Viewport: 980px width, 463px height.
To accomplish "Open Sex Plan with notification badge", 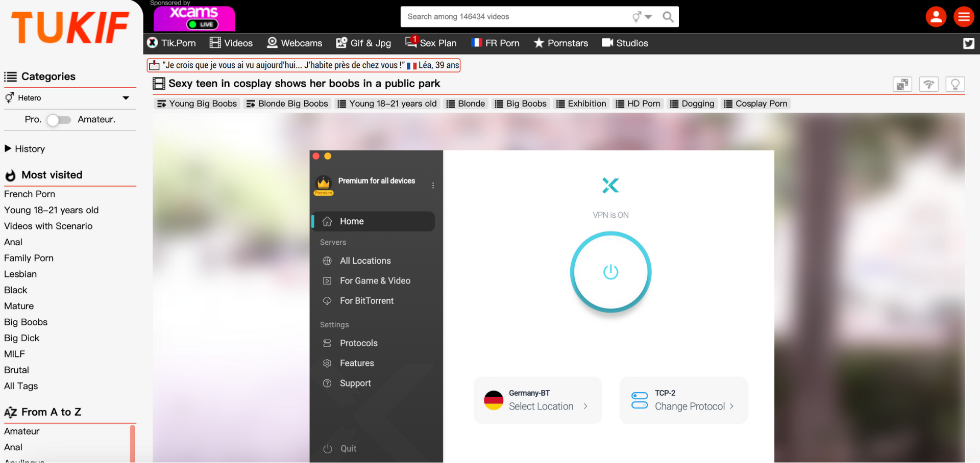I will point(431,43).
